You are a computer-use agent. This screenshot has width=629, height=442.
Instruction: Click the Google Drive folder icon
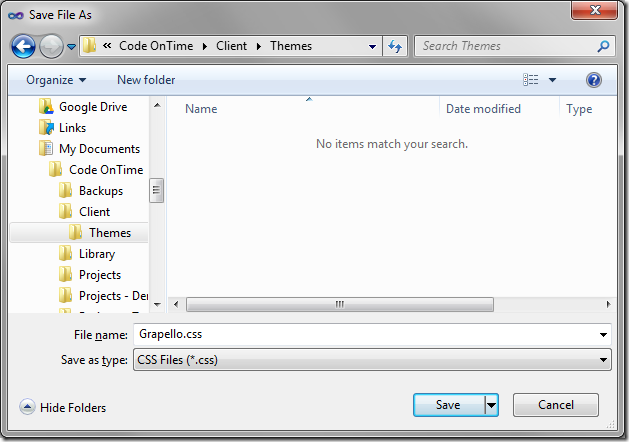[x=47, y=106]
